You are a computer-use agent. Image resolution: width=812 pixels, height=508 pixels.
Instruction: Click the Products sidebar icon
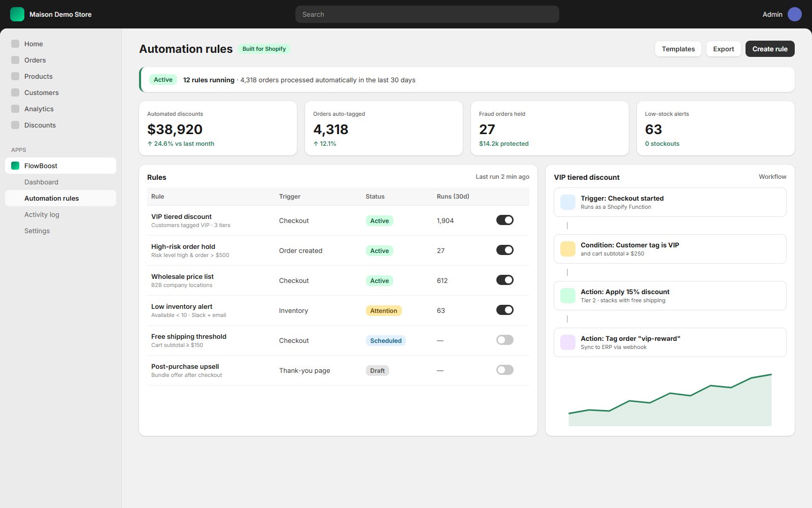click(x=15, y=76)
